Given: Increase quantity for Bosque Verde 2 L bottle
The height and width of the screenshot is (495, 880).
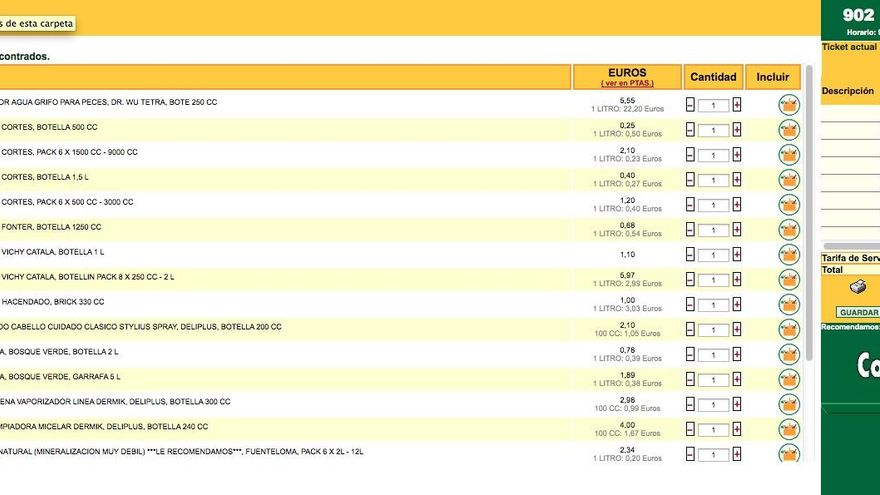Looking at the screenshot, I should [x=737, y=355].
